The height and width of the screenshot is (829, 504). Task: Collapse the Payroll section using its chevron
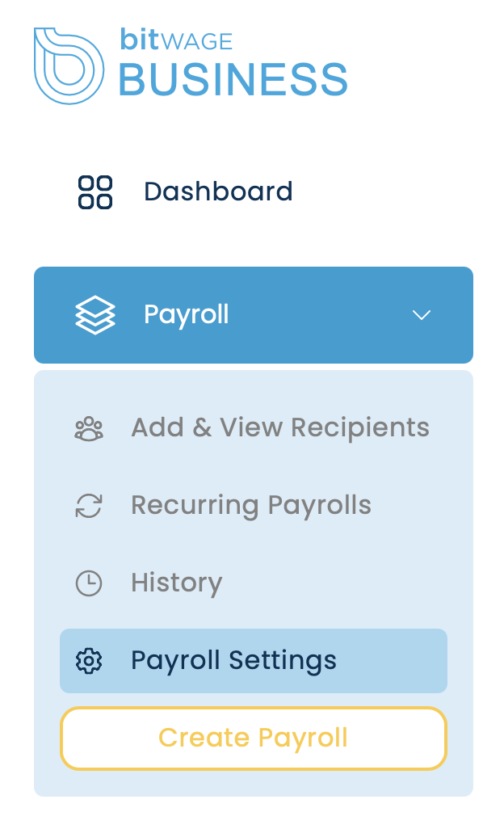pyautogui.click(x=422, y=314)
